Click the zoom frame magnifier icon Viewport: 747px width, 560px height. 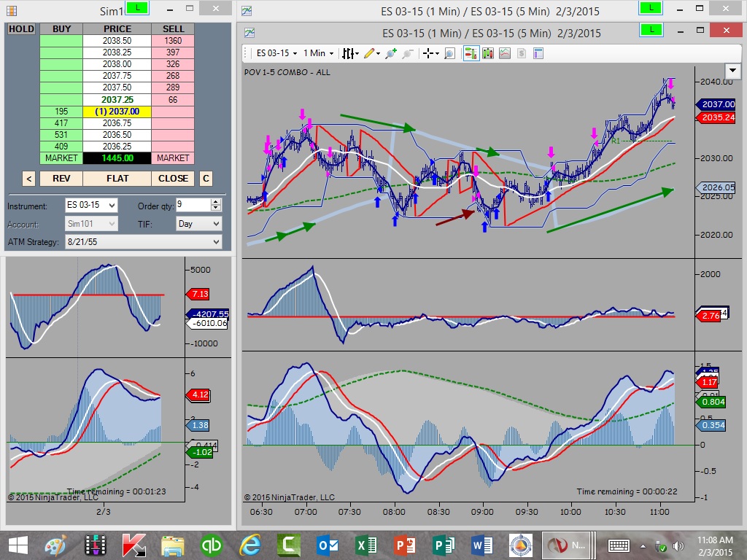[x=449, y=53]
